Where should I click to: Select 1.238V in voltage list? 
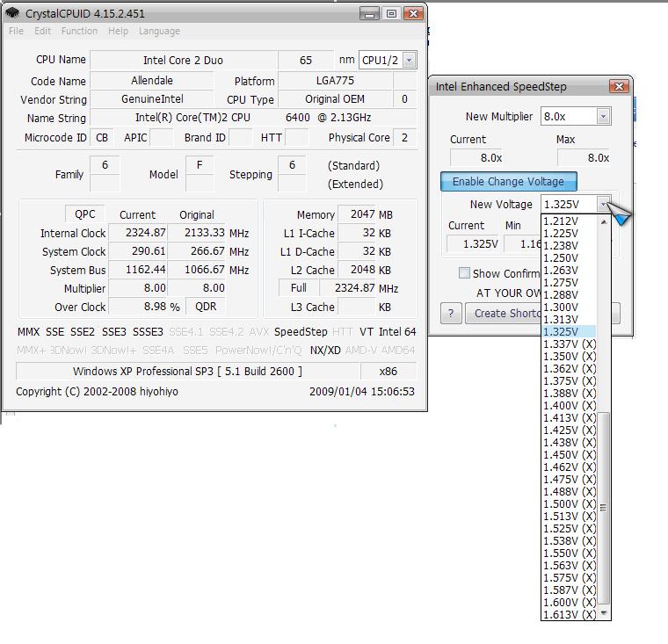(x=569, y=246)
